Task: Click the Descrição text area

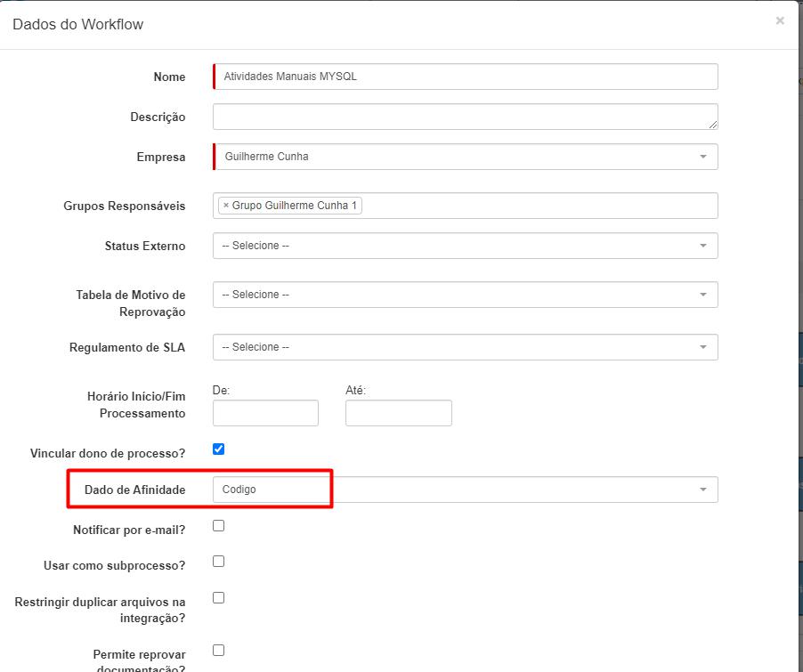Action: [465, 117]
